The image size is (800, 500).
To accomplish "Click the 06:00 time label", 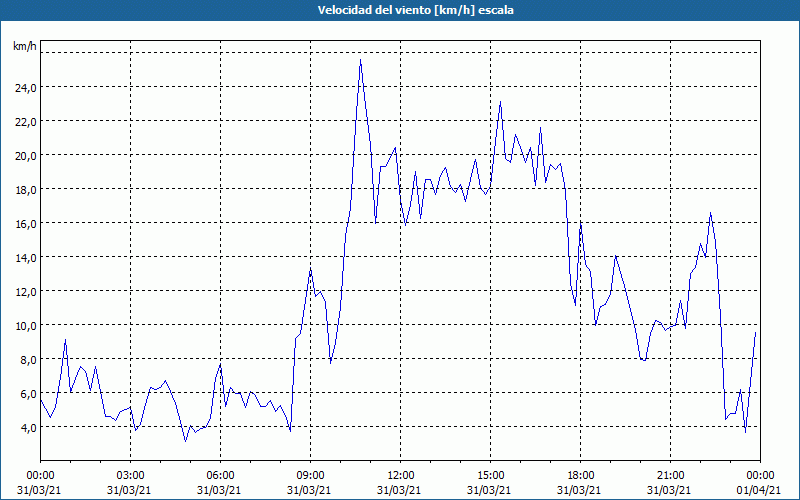I will [220, 476].
